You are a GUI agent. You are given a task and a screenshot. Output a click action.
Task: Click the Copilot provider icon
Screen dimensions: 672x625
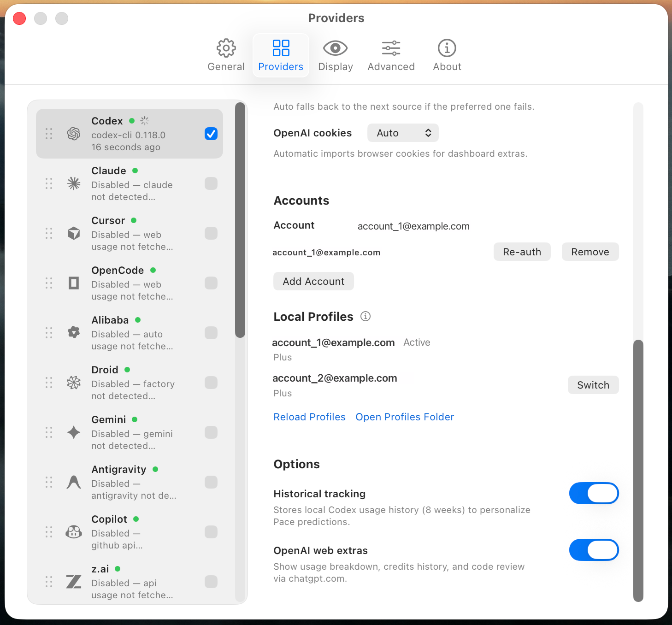pos(74,532)
